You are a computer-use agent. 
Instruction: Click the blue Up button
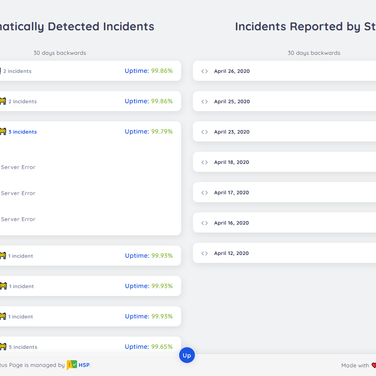pos(187,355)
